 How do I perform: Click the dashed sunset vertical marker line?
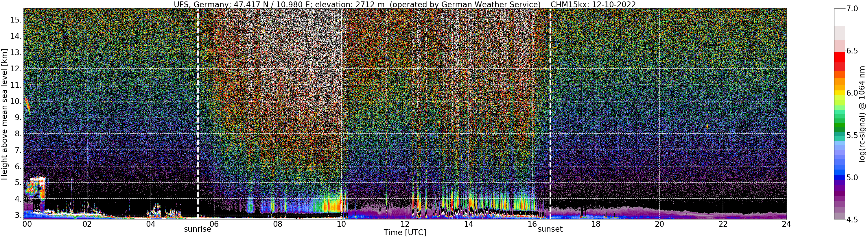550,114
